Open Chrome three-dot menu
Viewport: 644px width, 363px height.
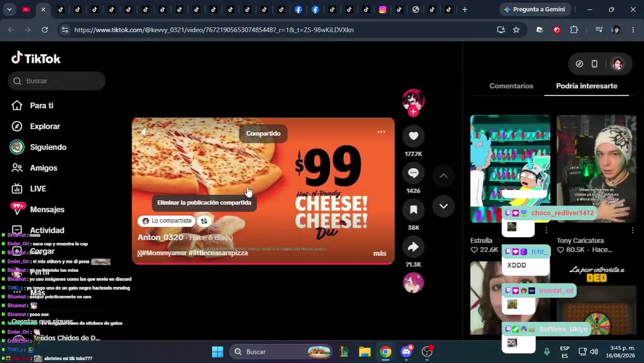coord(633,30)
